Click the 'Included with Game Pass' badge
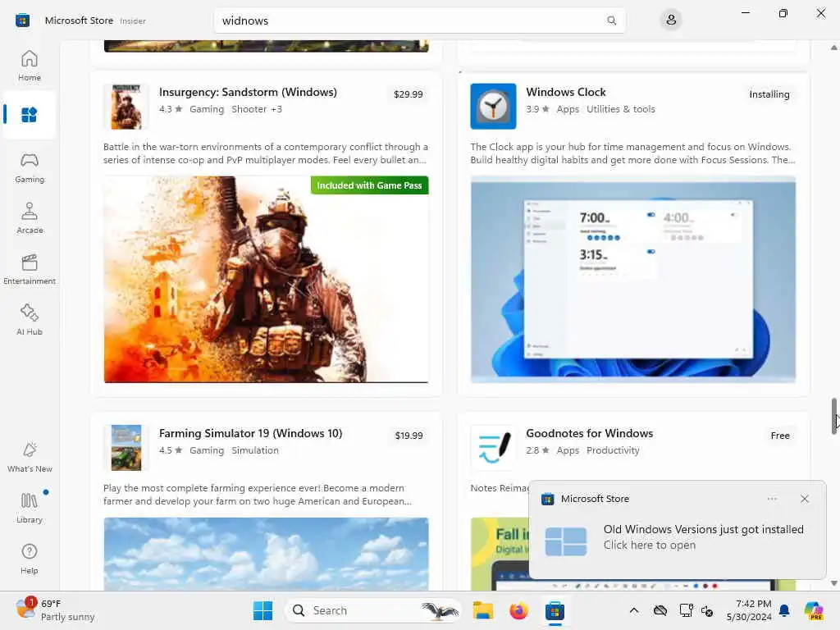Viewport: 840px width, 630px height. (x=370, y=185)
